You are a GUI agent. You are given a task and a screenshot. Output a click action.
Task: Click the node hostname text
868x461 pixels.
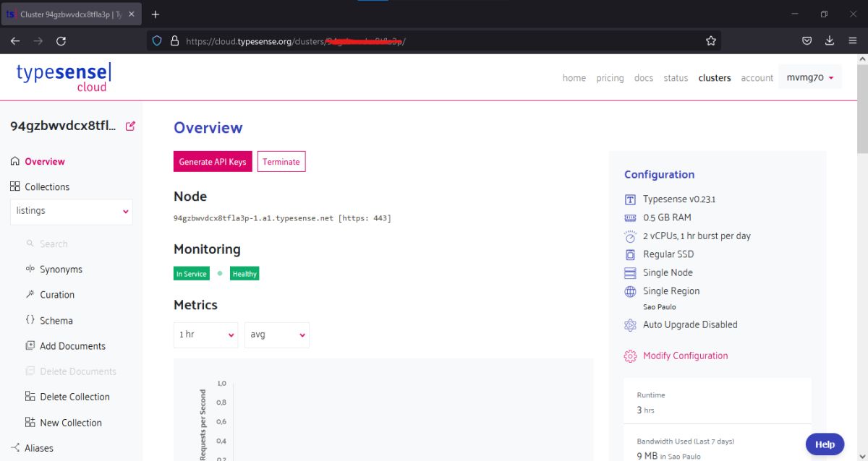tap(282, 217)
